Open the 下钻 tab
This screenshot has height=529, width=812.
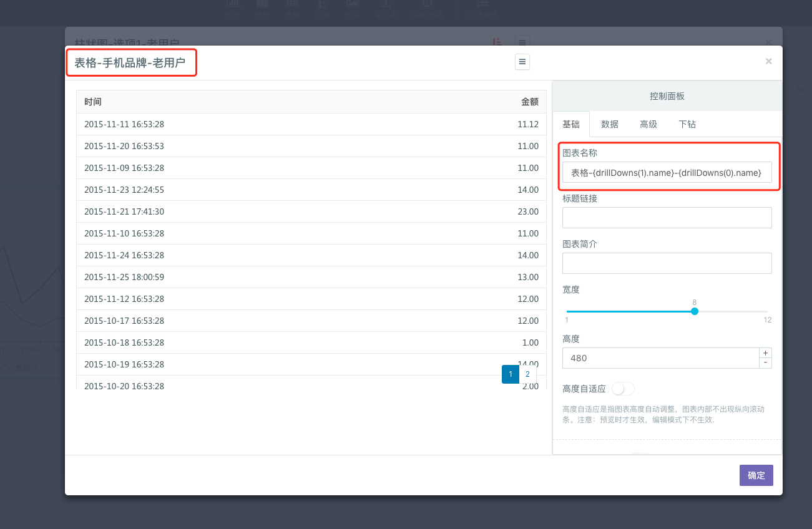click(687, 124)
